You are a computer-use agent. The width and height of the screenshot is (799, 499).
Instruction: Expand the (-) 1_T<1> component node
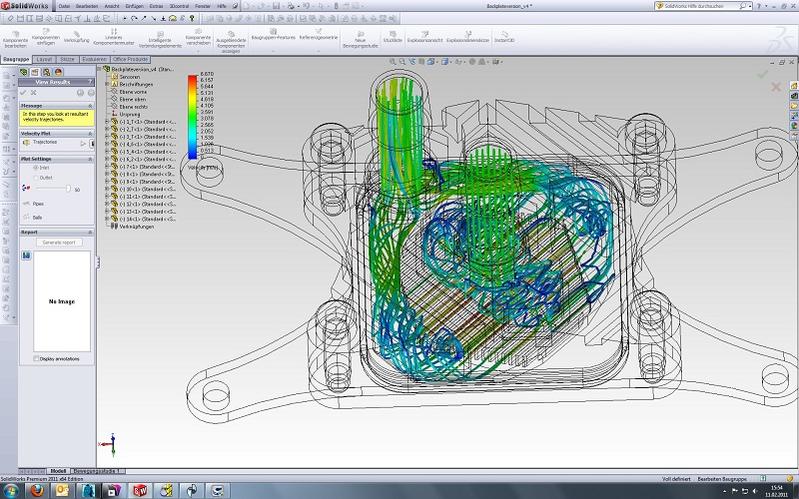(107, 122)
